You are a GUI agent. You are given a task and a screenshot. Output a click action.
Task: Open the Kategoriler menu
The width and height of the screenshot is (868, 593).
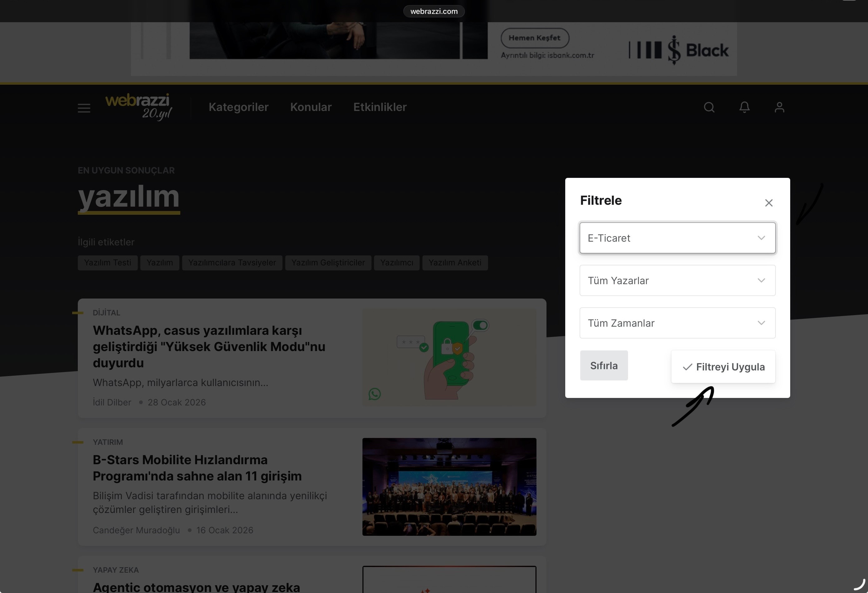click(x=238, y=107)
